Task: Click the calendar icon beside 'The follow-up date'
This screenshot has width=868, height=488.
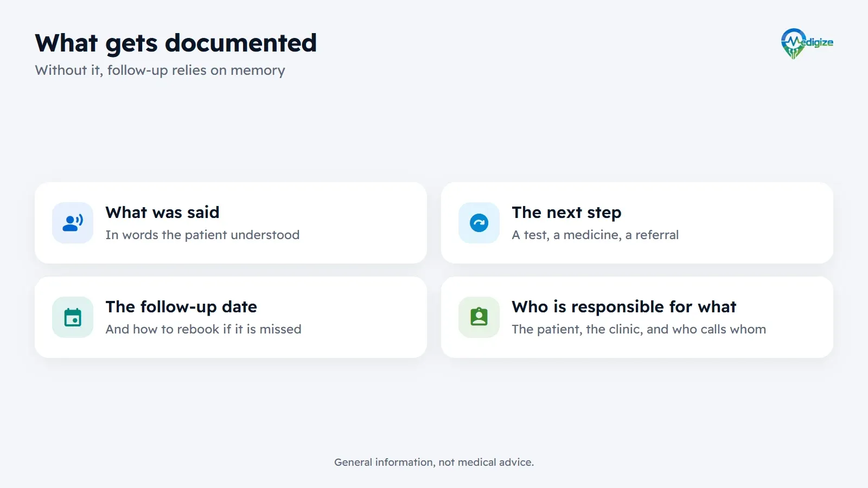Action: pos(73,317)
